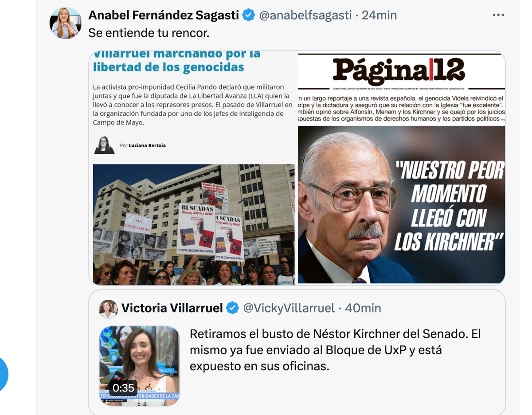532x415 pixels.
Task: Click the 0:35 video duration badge
Action: click(x=123, y=388)
